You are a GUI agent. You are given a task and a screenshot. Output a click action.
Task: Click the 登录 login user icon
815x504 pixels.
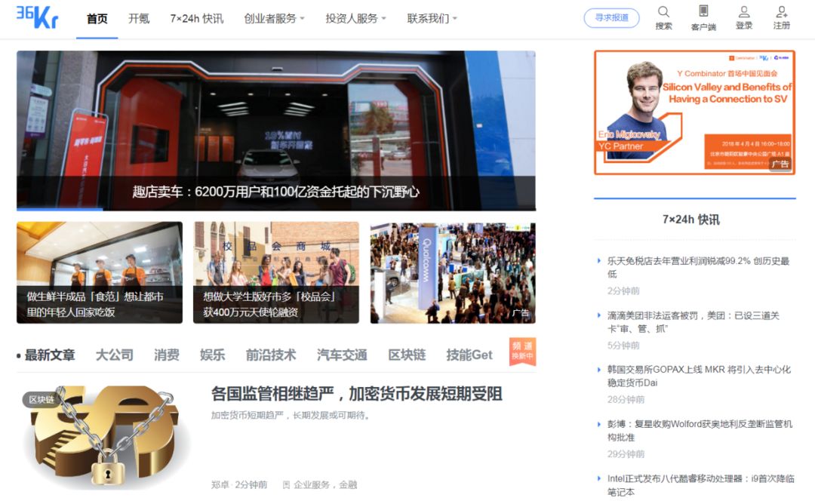(744, 12)
